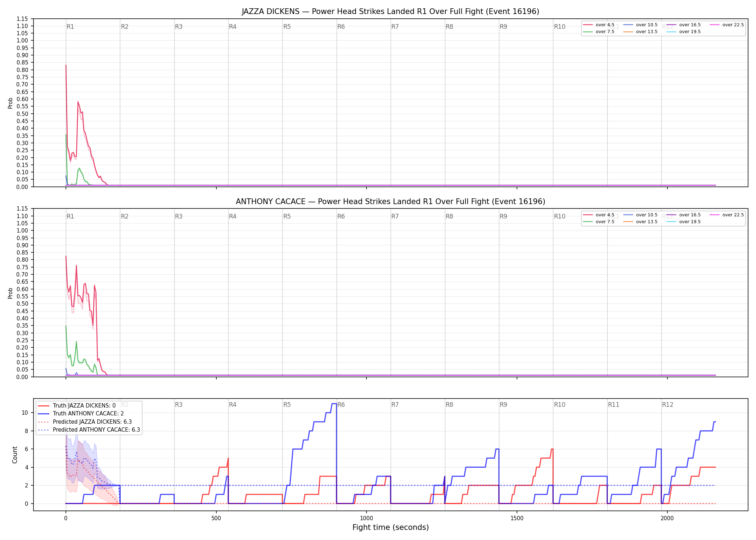The image size is (756, 540).
Task: Select 'Predicted ANTHONY CACACE: 6.3' legend item
Action: coord(89,430)
